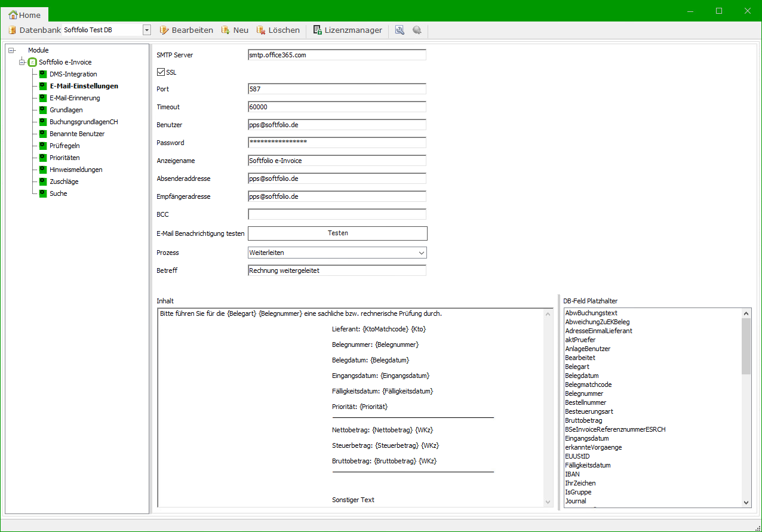Click the Datenbank database icon in toolbar
Viewport: 762px width, 532px height.
pyautogui.click(x=12, y=30)
